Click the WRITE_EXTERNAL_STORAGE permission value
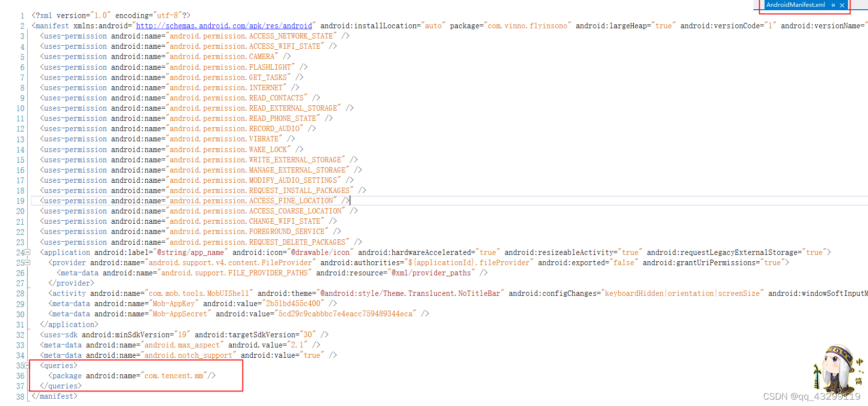 pos(256,159)
